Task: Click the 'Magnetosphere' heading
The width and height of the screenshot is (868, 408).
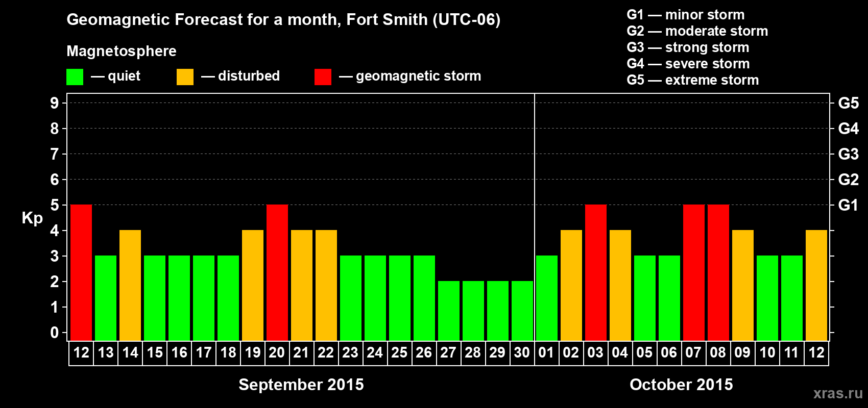Action: pos(122,51)
